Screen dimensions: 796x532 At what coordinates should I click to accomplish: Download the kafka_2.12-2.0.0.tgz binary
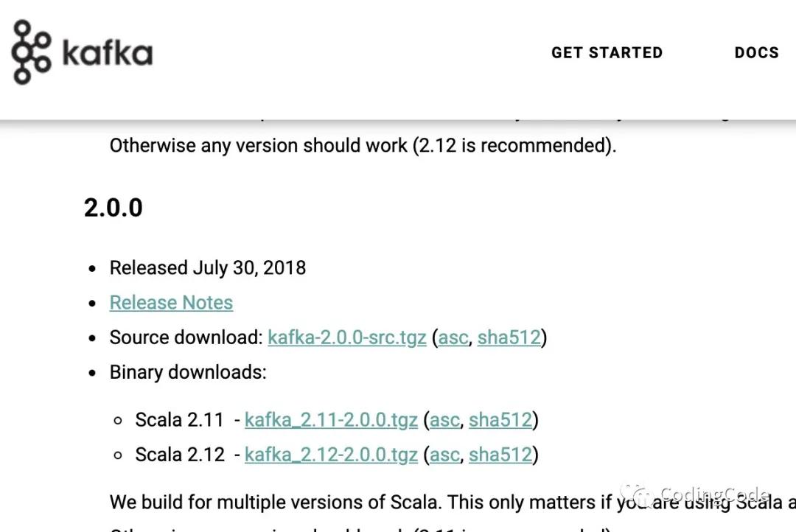(x=331, y=454)
